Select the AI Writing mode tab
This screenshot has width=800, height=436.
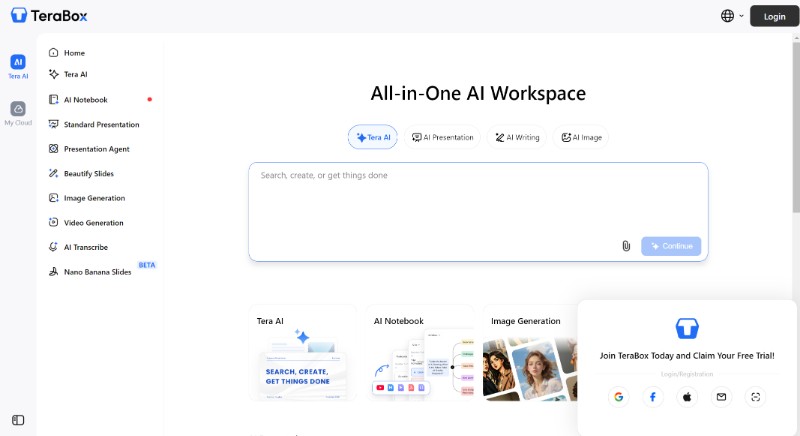pos(517,137)
